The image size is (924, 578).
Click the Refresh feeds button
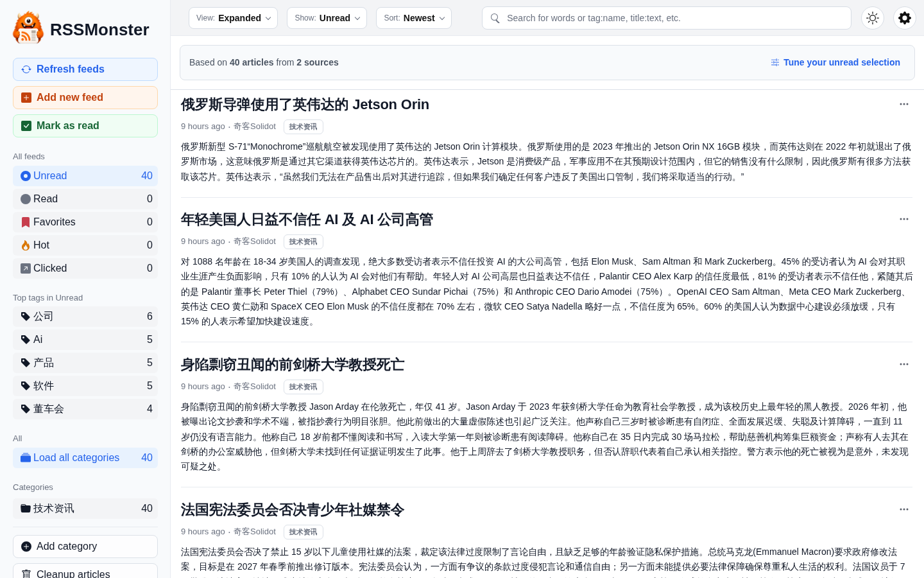pos(85,69)
